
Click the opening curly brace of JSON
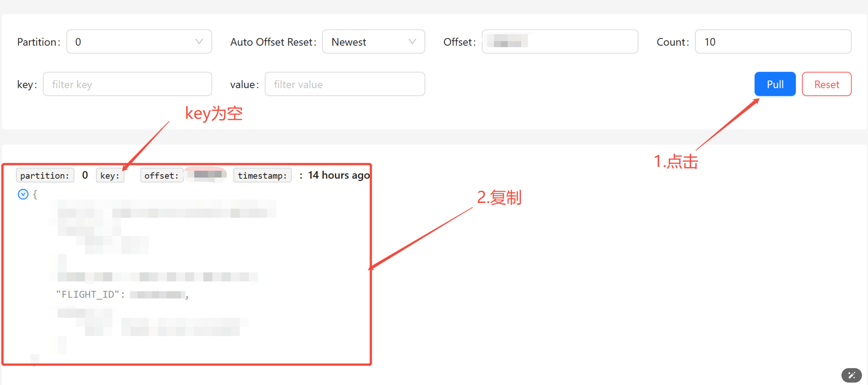point(35,194)
